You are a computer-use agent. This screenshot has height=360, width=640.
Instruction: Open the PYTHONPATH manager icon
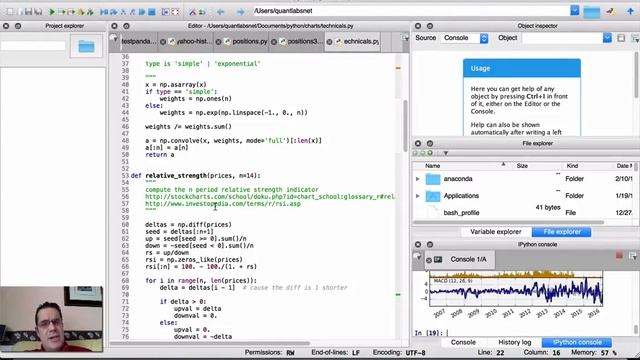[202, 12]
